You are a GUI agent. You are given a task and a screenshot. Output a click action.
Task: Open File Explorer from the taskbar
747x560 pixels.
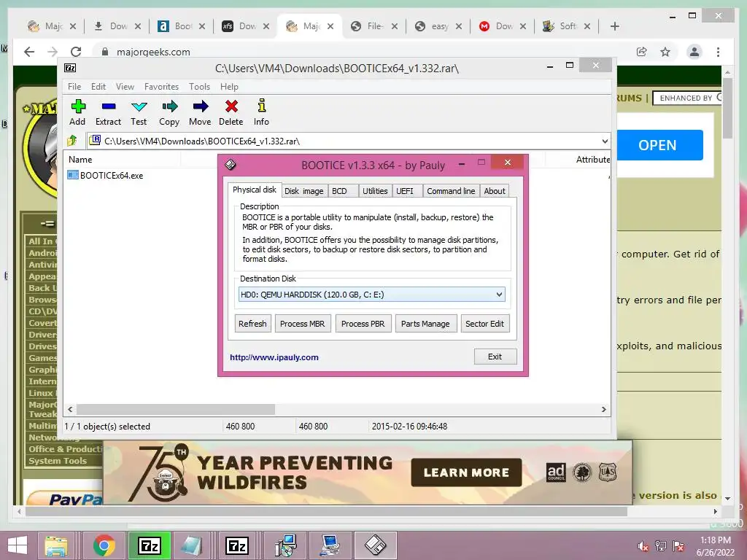pyautogui.click(x=56, y=545)
